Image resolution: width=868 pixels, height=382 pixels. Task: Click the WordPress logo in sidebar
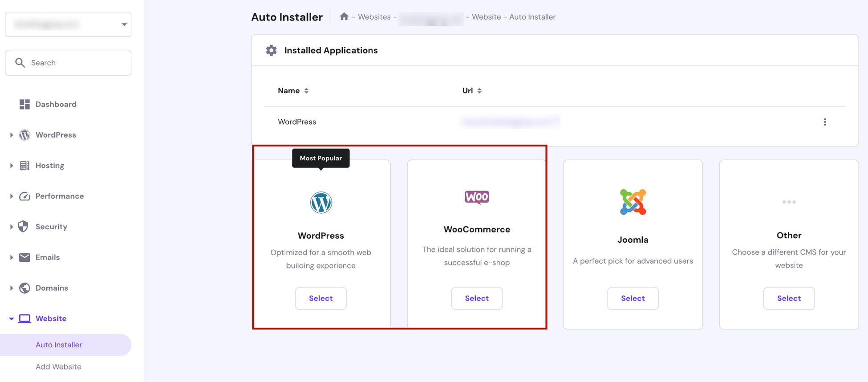point(24,135)
